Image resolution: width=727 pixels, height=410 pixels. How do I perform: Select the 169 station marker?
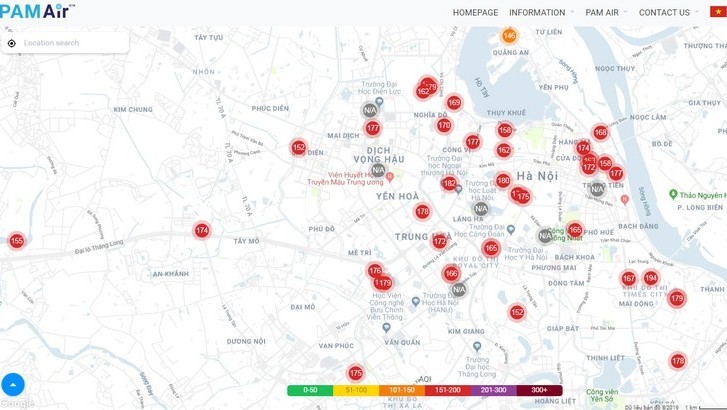tap(454, 102)
